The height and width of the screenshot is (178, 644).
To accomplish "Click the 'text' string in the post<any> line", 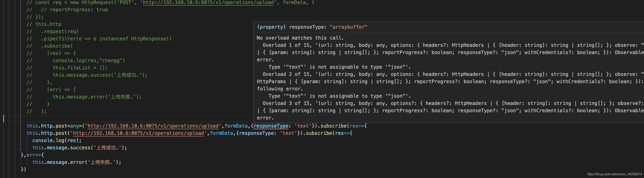I will 303,126.
